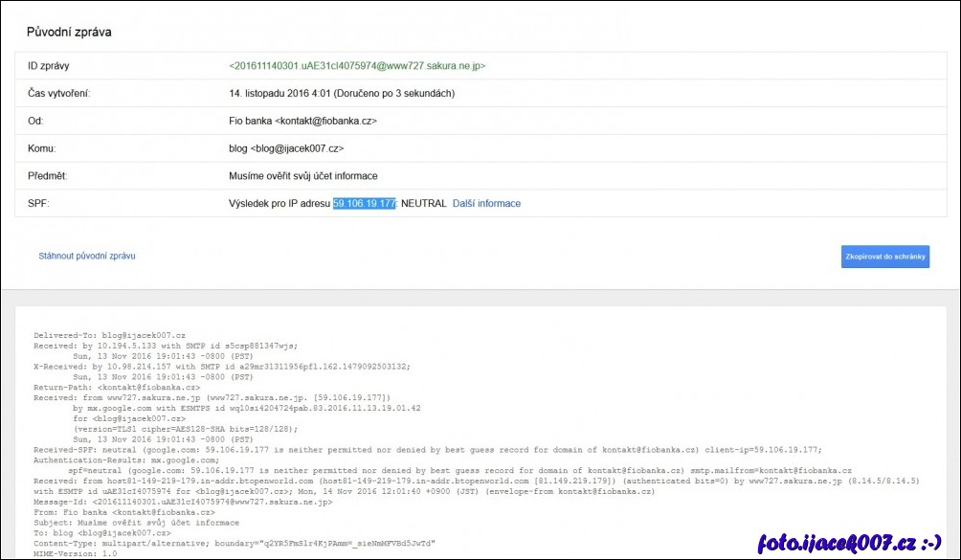Screen dimensions: 961x560
Task: Click the 'Původní zpráva' heading
Action: pyautogui.click(x=69, y=32)
